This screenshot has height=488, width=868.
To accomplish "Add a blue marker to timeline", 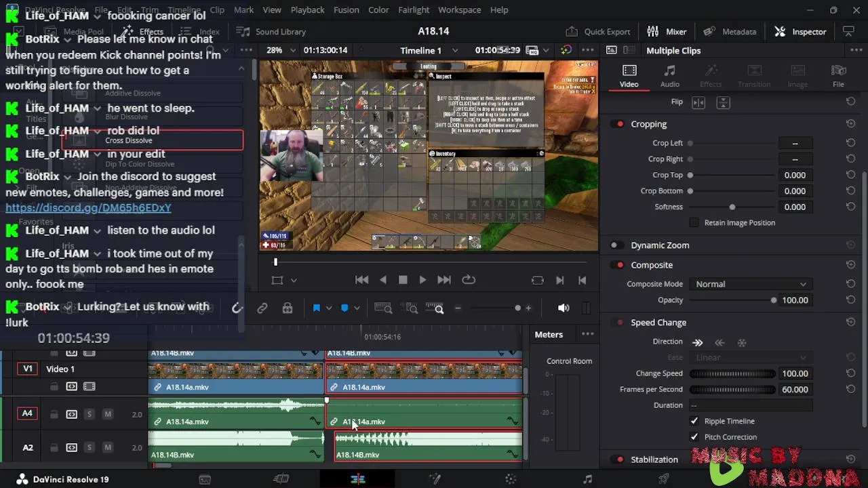I will point(344,308).
